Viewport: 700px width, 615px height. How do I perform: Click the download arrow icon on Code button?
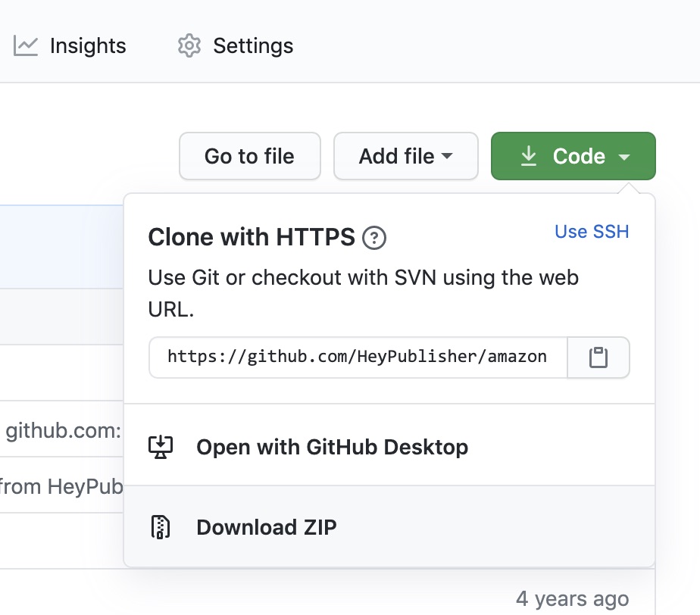tap(529, 156)
